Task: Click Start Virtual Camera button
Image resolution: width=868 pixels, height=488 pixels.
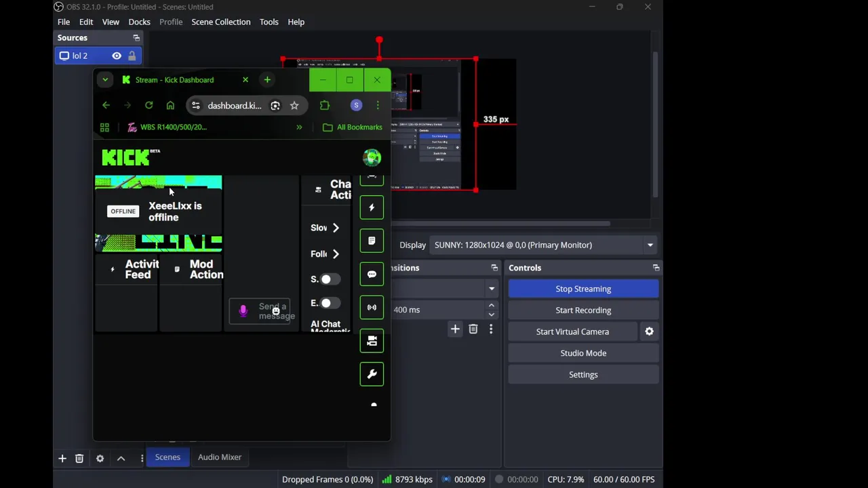Action: pyautogui.click(x=572, y=331)
